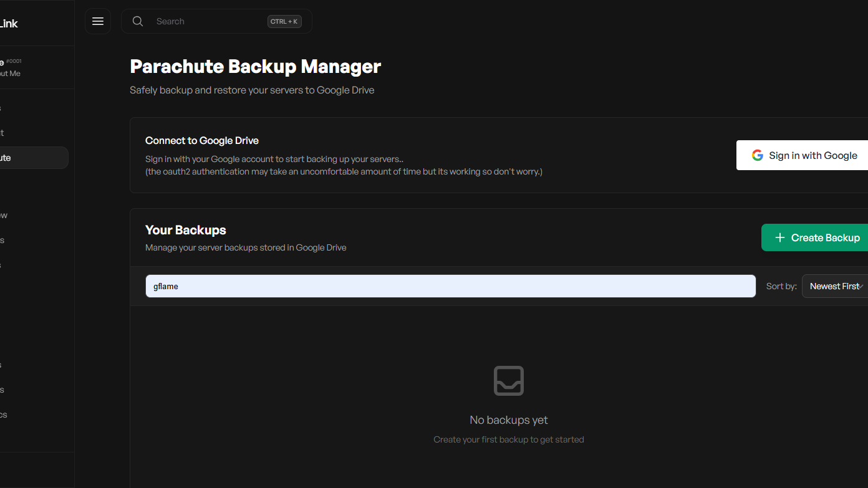The height and width of the screenshot is (488, 868).
Task: Click the backup filter field containing gflame
Action: [x=450, y=286]
